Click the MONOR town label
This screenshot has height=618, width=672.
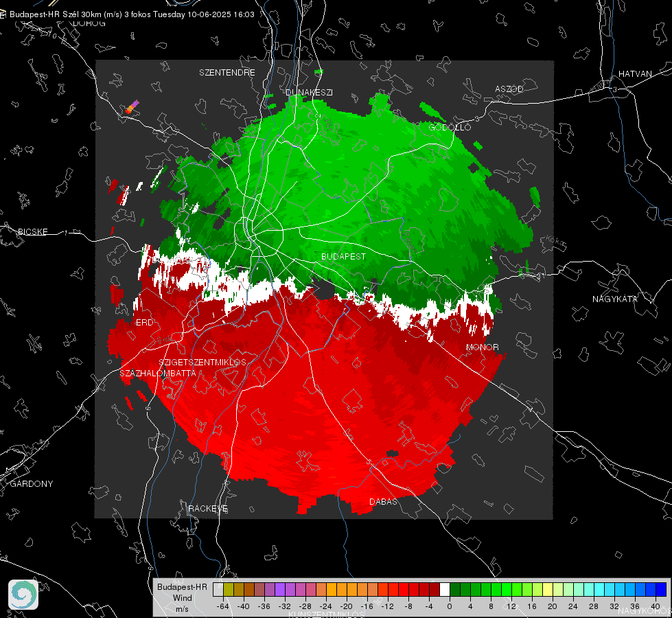(483, 347)
